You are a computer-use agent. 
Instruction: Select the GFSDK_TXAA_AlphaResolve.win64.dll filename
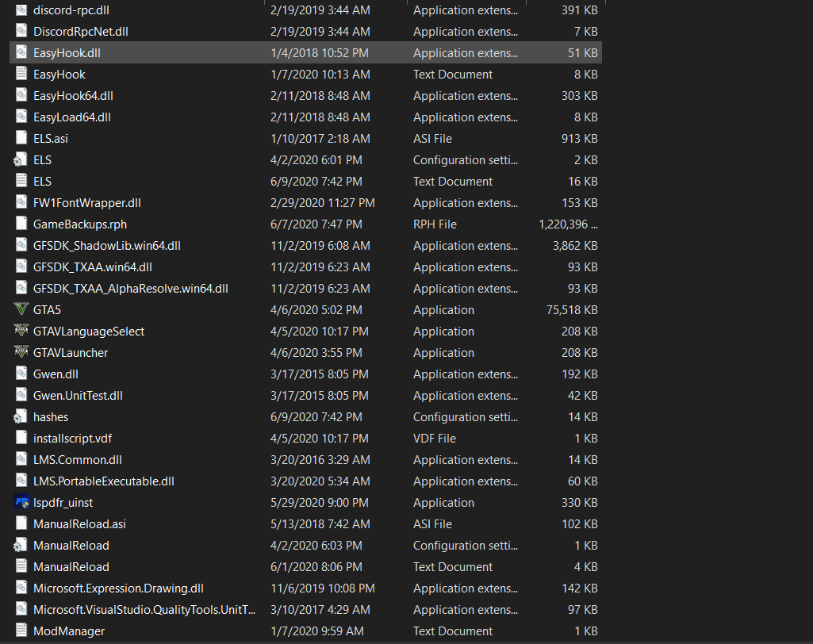click(x=131, y=289)
